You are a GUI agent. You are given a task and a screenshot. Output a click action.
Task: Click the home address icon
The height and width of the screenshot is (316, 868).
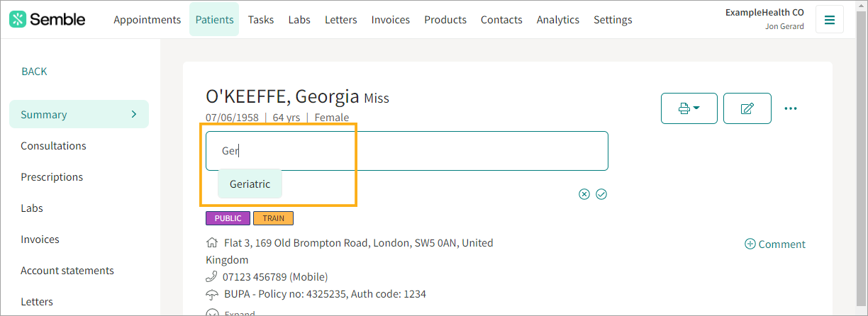pyautogui.click(x=211, y=242)
